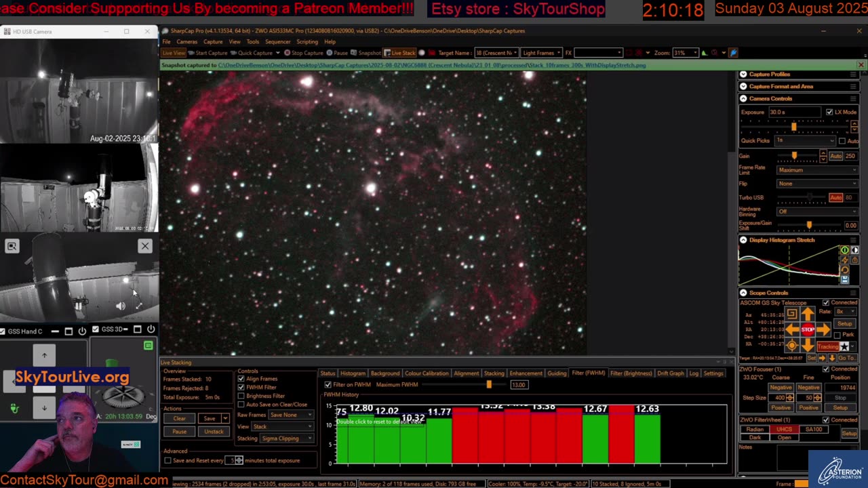Click Start Capture in the toolbar
Viewport: 868px width, 488px height.
pyautogui.click(x=208, y=53)
